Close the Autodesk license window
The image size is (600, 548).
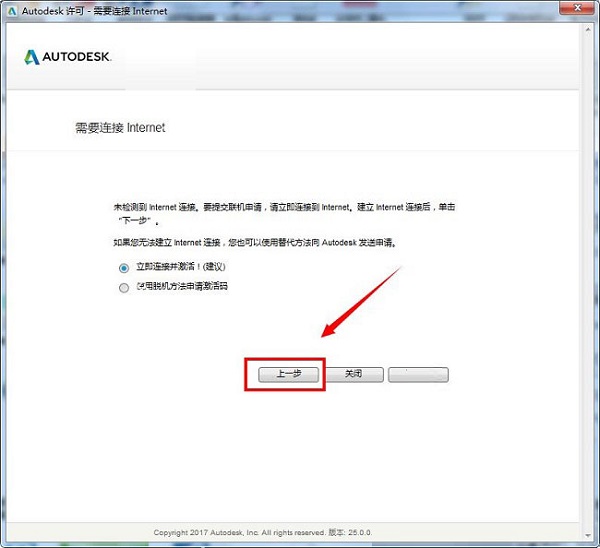tap(577, 7)
